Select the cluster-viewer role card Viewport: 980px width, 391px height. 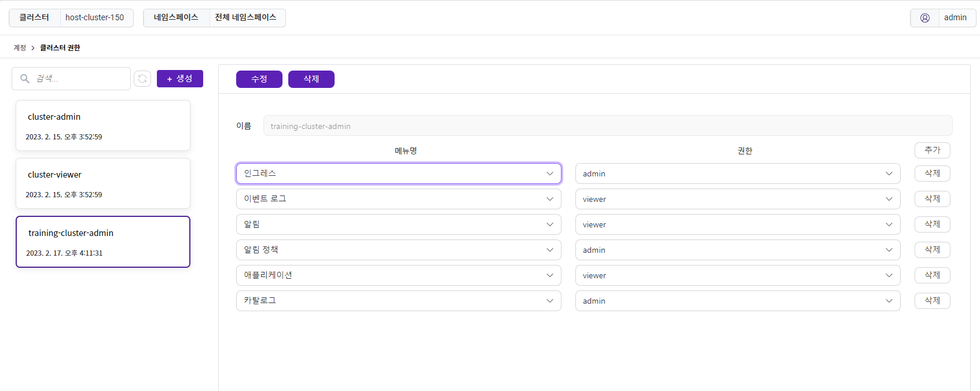coord(103,183)
